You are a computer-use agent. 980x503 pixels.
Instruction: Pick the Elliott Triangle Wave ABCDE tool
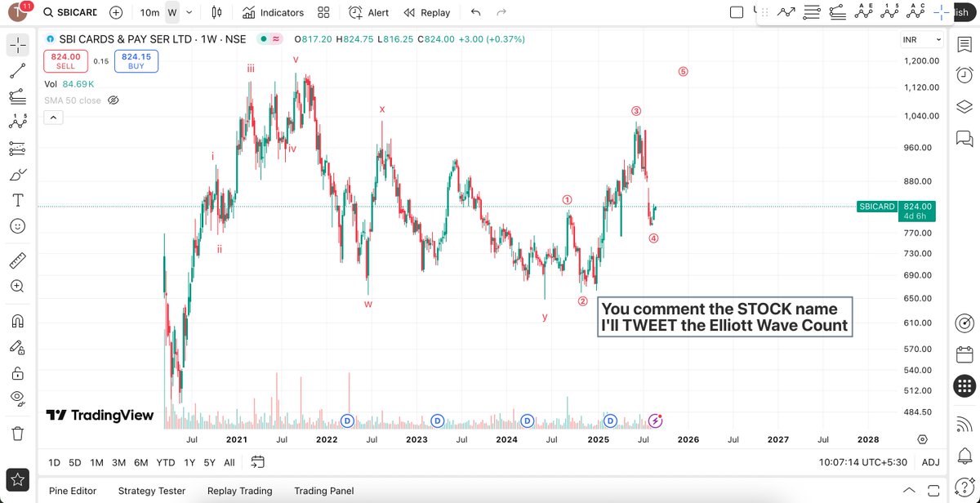tap(864, 11)
